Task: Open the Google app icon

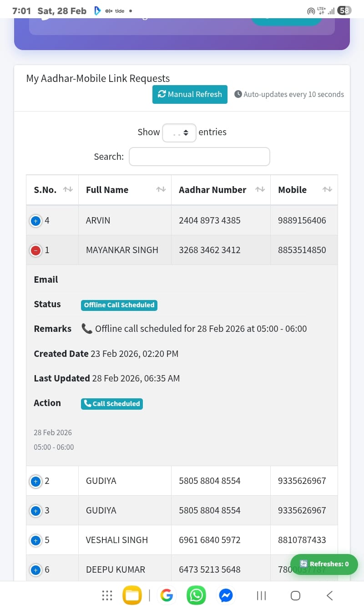Action: point(167,595)
